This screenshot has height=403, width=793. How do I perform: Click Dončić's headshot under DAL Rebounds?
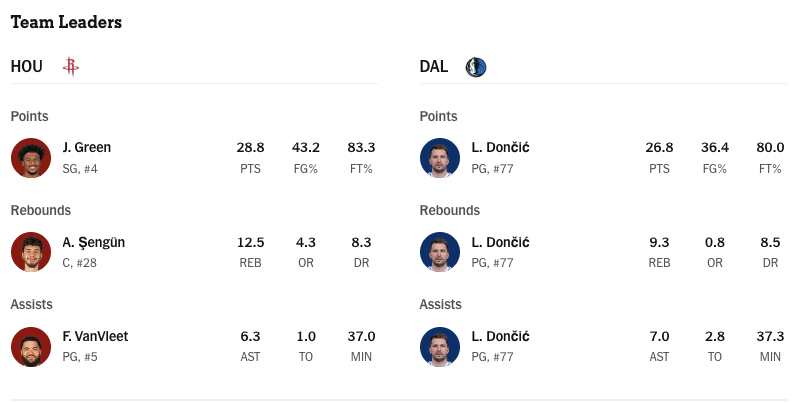[x=439, y=252]
